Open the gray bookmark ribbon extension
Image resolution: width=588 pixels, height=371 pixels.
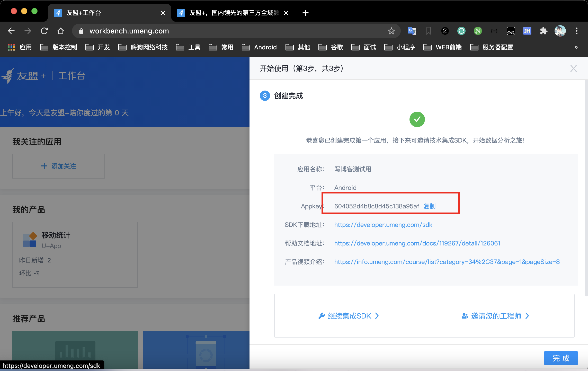coord(429,31)
